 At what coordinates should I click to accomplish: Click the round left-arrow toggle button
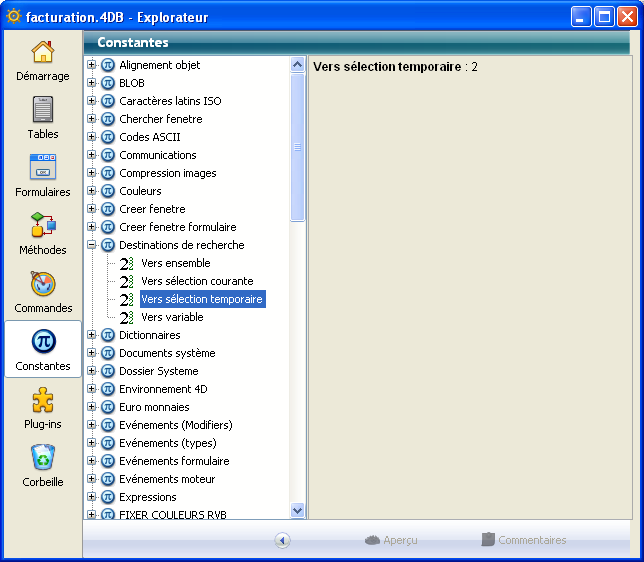[283, 540]
